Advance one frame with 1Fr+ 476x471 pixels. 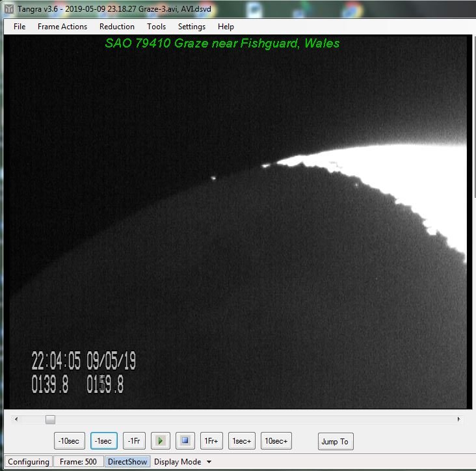pos(211,441)
